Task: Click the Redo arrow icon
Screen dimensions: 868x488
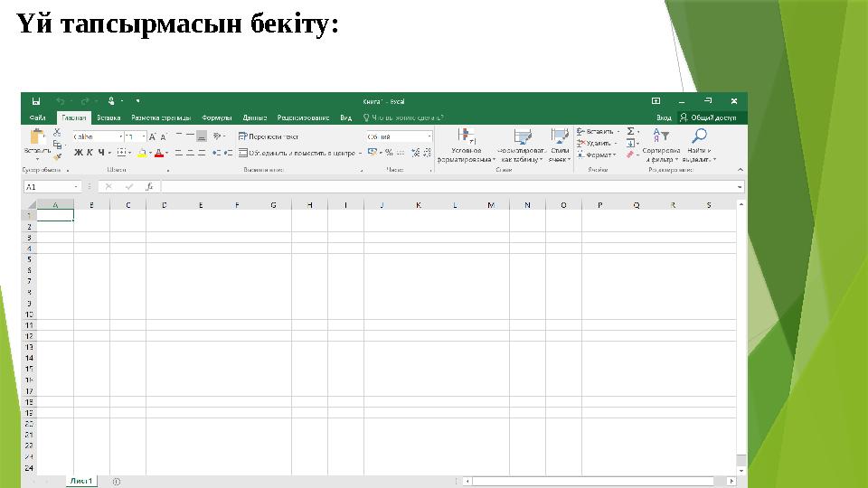Action: pos(85,101)
